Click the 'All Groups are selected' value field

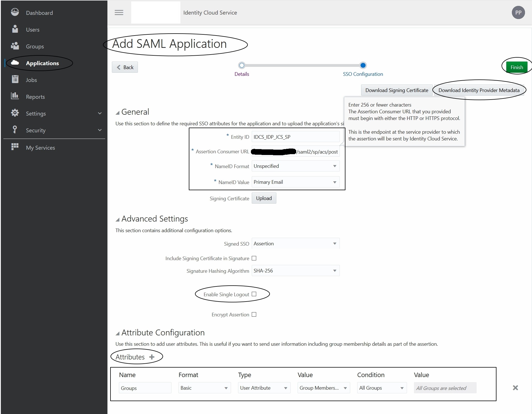pos(445,388)
